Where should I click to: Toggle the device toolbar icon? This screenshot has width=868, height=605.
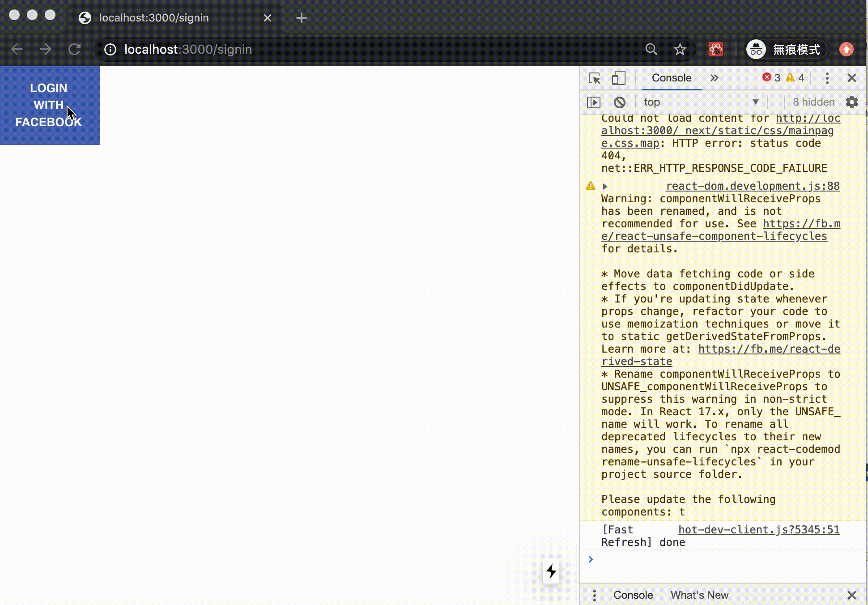618,78
